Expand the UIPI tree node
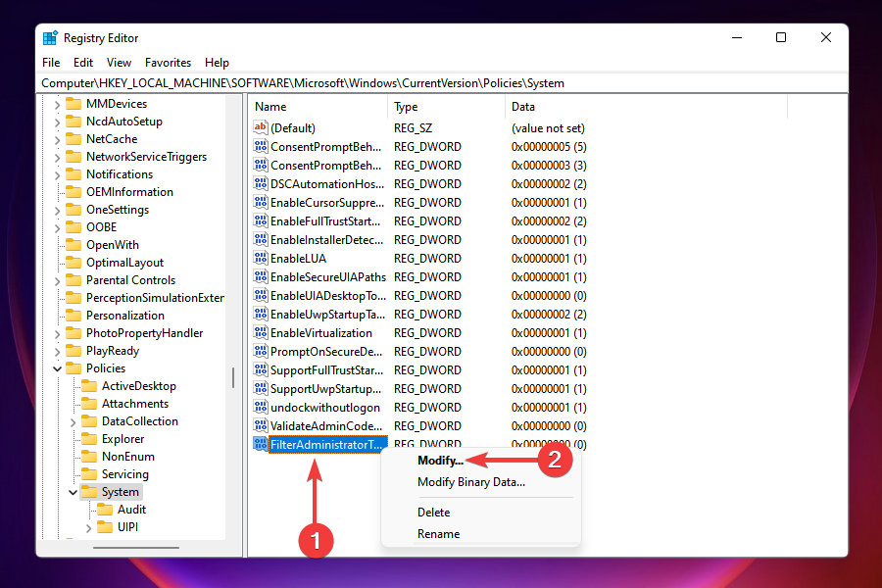The height and width of the screenshot is (588, 882). coord(88,527)
